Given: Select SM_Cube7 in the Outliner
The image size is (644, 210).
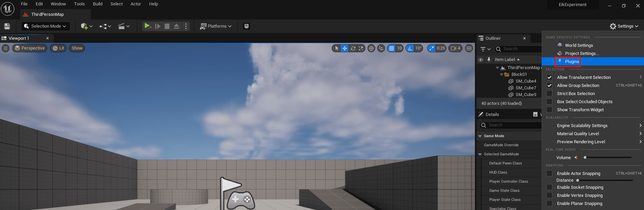Looking at the screenshot, I should tap(526, 88).
